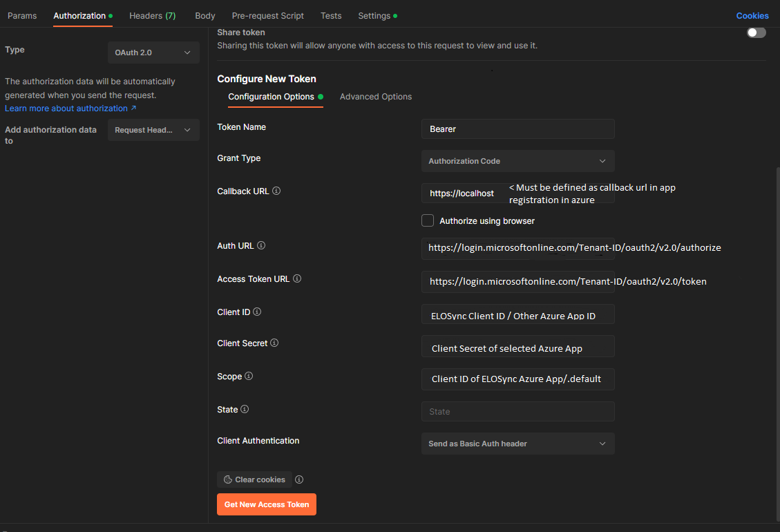Open the Scope field info icon
Viewport: 780px width, 532px height.
point(247,376)
